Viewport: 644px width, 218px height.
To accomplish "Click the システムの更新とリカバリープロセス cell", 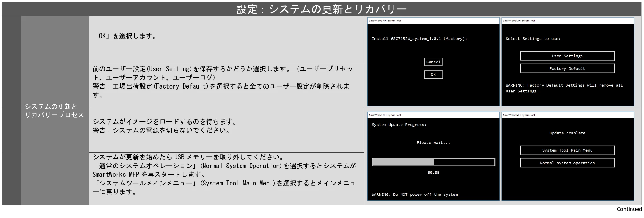I will pyautogui.click(x=54, y=110).
